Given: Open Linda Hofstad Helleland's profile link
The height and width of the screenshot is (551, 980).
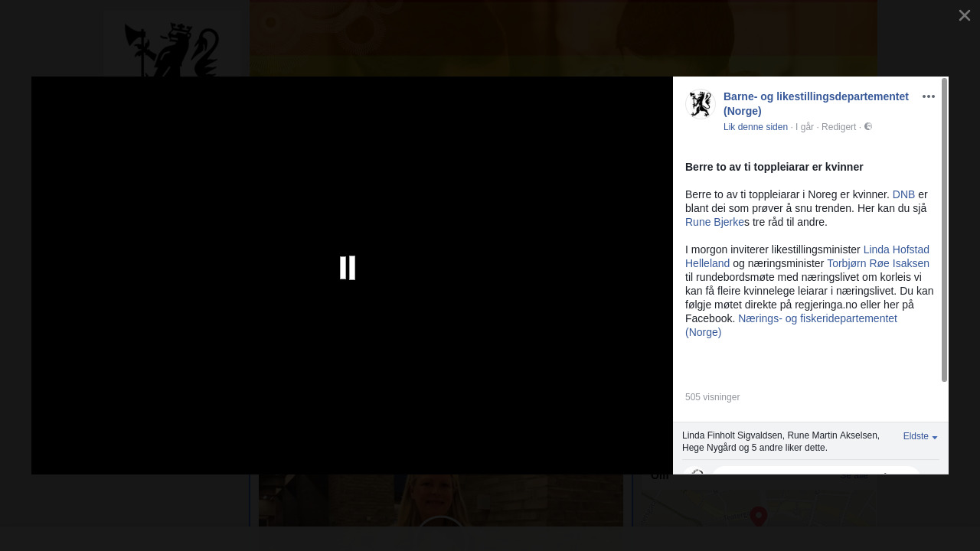Looking at the screenshot, I should [x=896, y=249].
